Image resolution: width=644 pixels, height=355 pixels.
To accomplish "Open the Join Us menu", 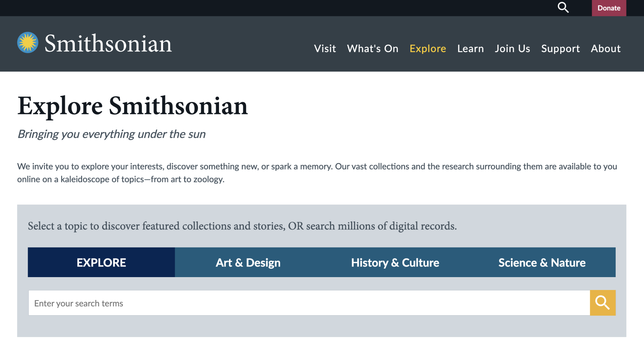I will tap(512, 49).
